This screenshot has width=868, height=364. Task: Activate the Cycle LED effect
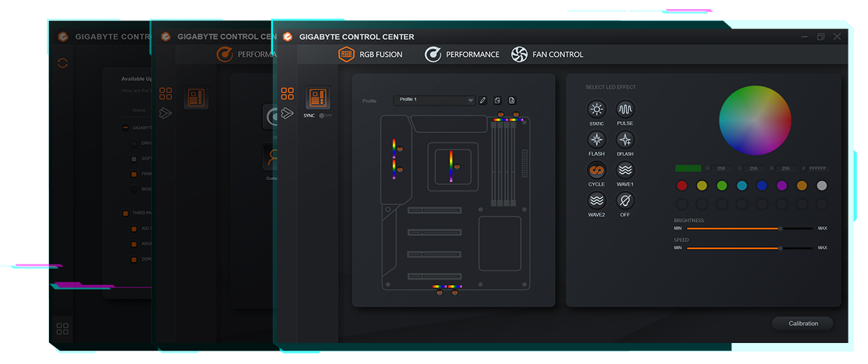click(596, 170)
